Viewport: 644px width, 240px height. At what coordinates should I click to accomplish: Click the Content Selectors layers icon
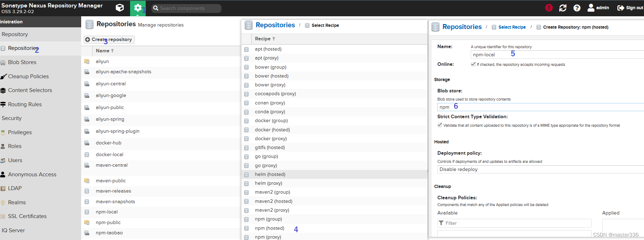coord(3,90)
